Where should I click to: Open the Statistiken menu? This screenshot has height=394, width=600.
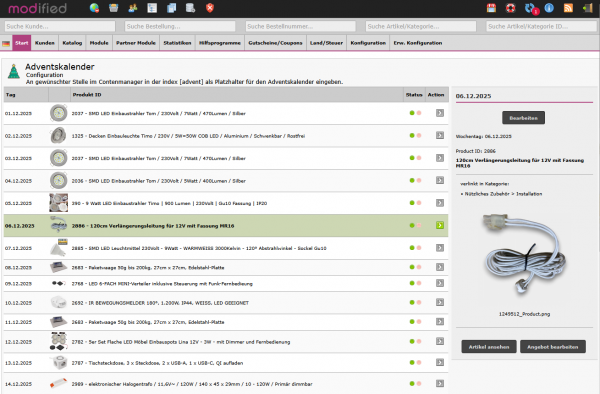(177, 43)
